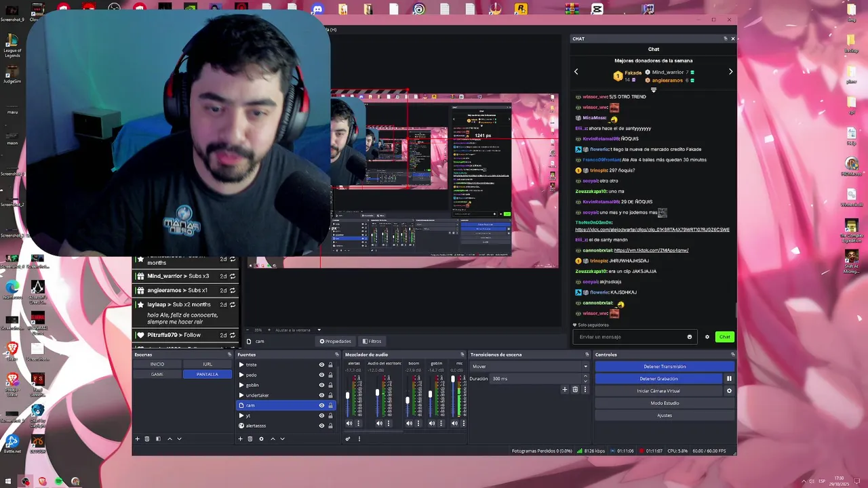Adjust the alertas volume fader

(347, 395)
